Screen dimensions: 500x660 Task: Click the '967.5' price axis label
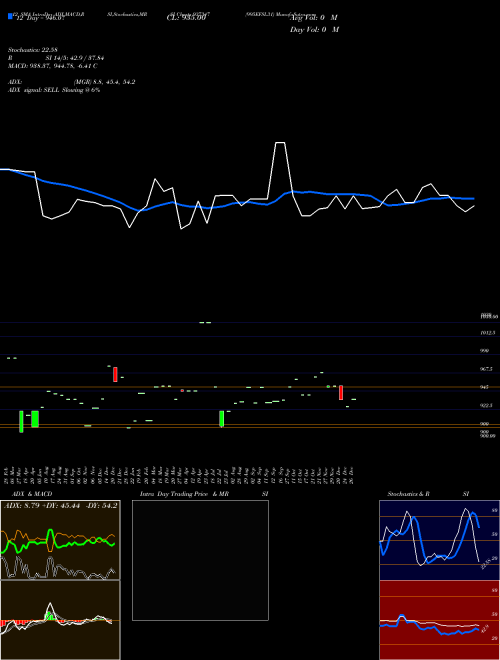(x=486, y=369)
